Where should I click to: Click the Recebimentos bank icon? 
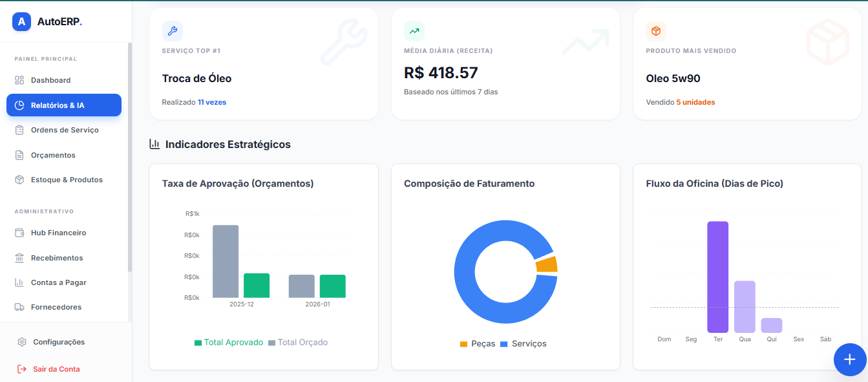tap(19, 258)
